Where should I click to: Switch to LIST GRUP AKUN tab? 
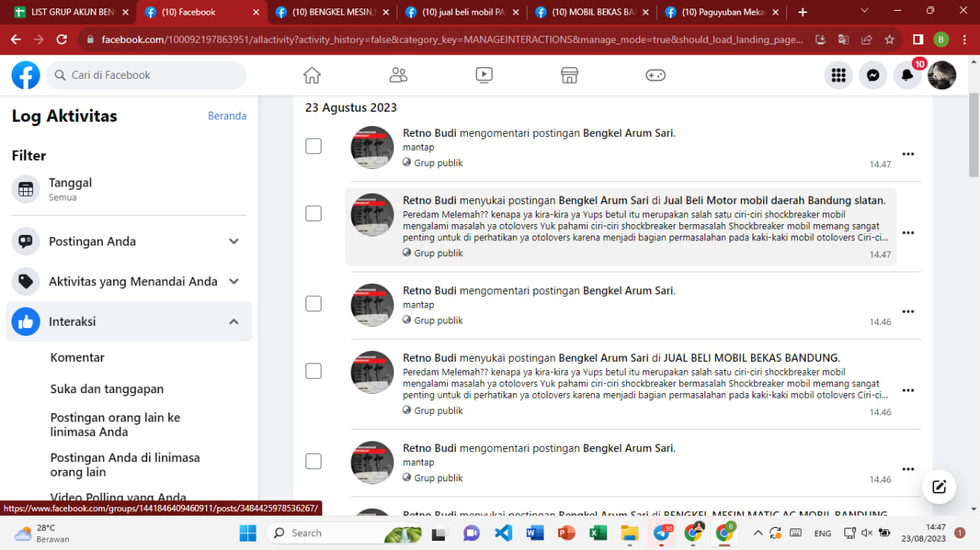point(70,12)
